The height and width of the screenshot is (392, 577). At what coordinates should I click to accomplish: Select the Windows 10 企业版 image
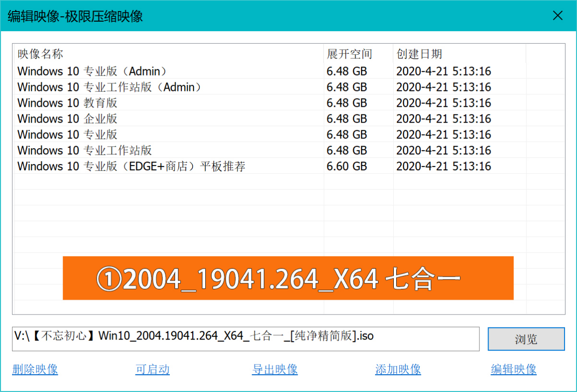pyautogui.click(x=67, y=119)
